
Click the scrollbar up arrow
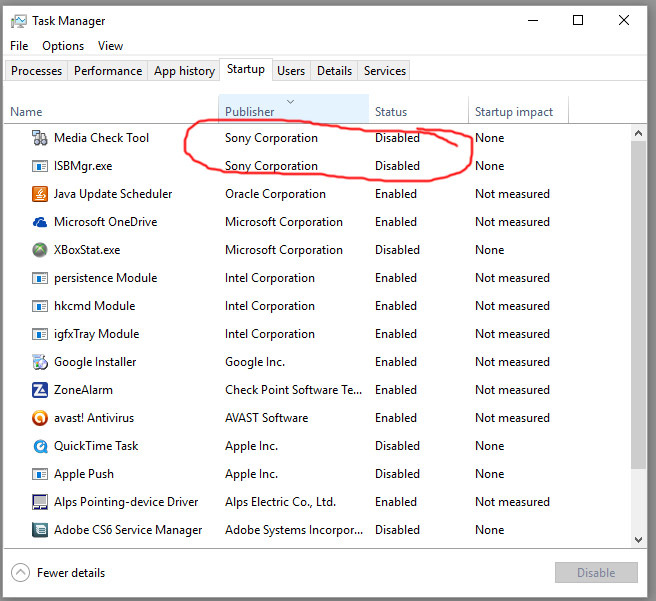click(638, 134)
